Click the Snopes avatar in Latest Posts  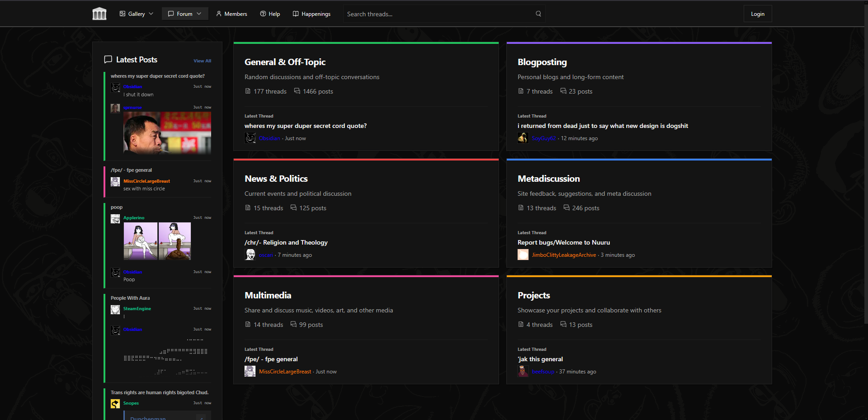click(x=115, y=403)
